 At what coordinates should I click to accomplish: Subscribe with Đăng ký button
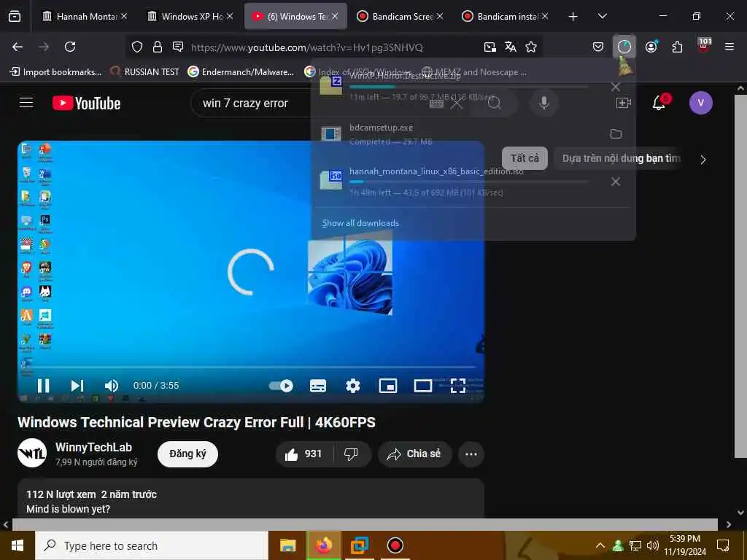(x=187, y=454)
